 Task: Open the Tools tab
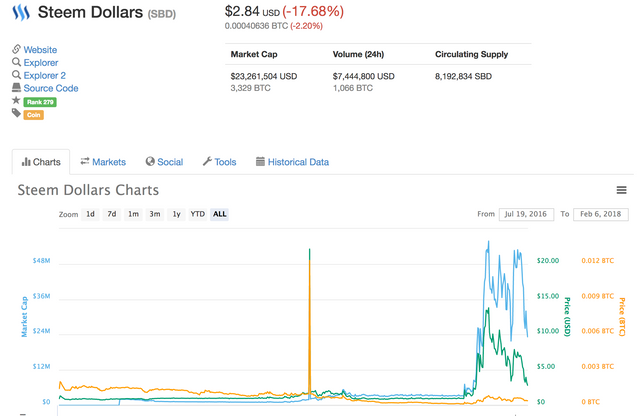pyautogui.click(x=219, y=162)
